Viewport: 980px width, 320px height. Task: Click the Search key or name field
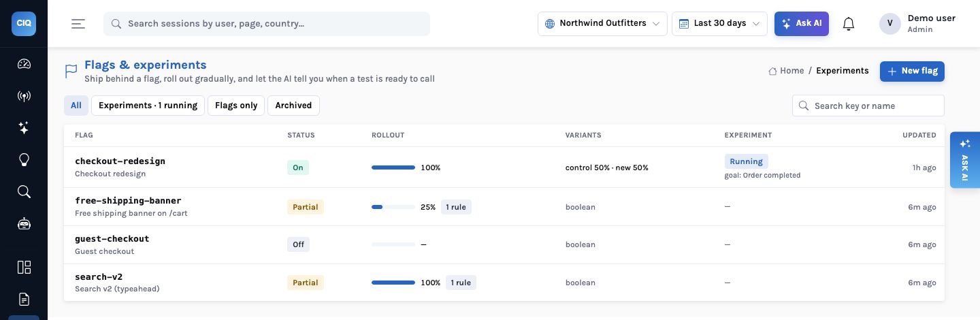[x=868, y=106]
